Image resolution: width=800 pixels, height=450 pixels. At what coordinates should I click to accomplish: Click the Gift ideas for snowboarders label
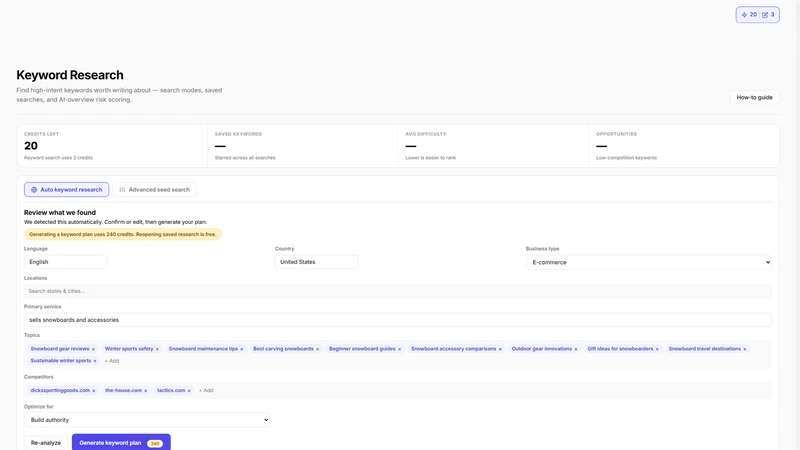tap(620, 349)
